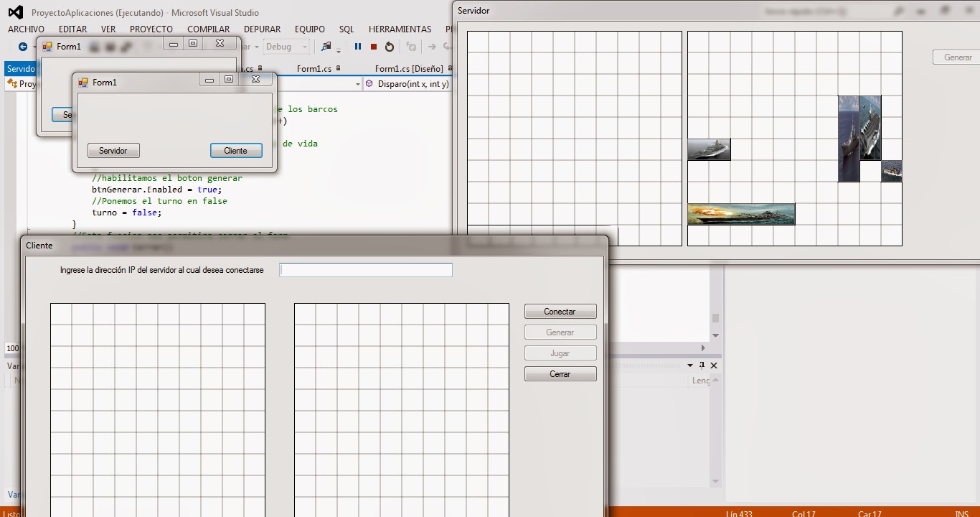Close the bottom panel with its X icon
Screen dimensions: 980x517
714,365
